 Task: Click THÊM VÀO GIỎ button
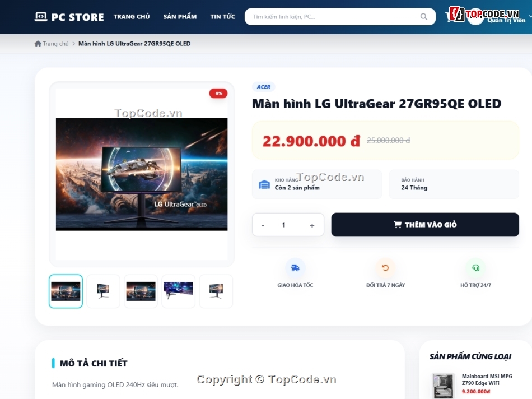pyautogui.click(x=425, y=225)
